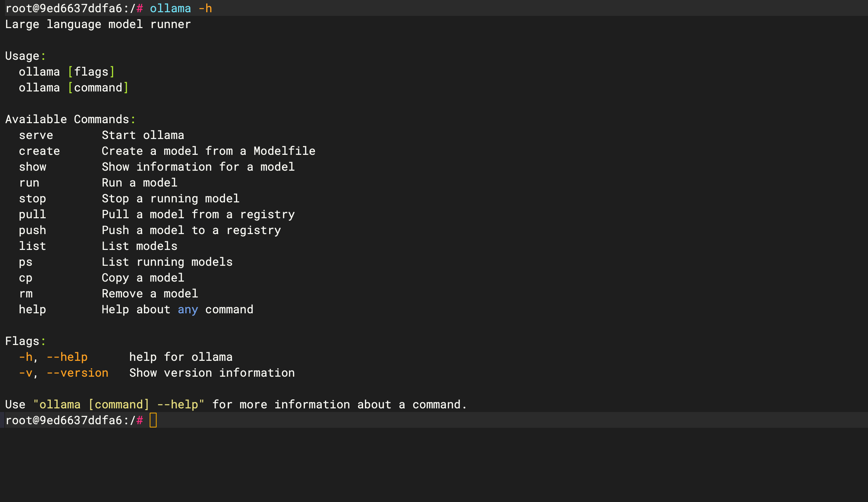Click the 'serve' command name
This screenshot has height=502, width=868.
[36, 135]
